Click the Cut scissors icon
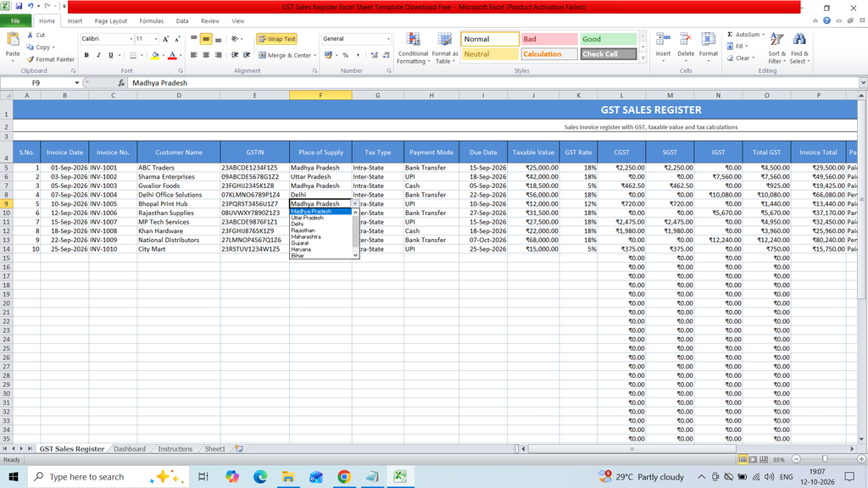The image size is (868, 488). (31, 35)
